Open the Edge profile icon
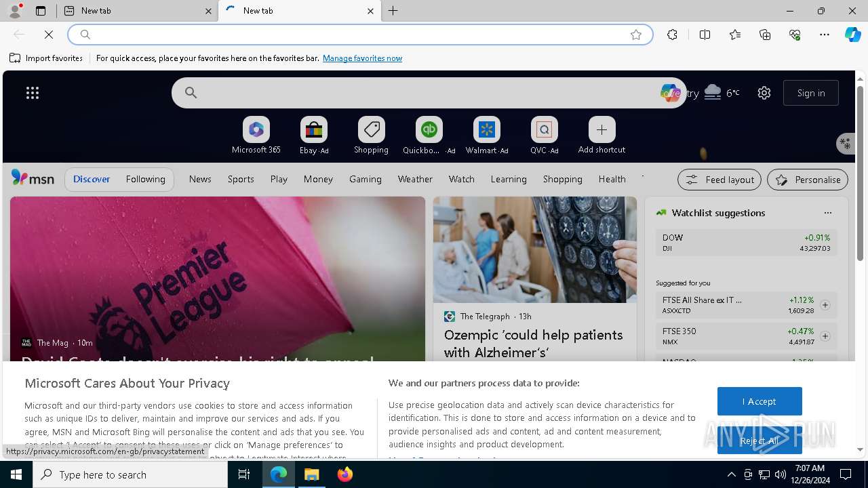 tap(15, 10)
